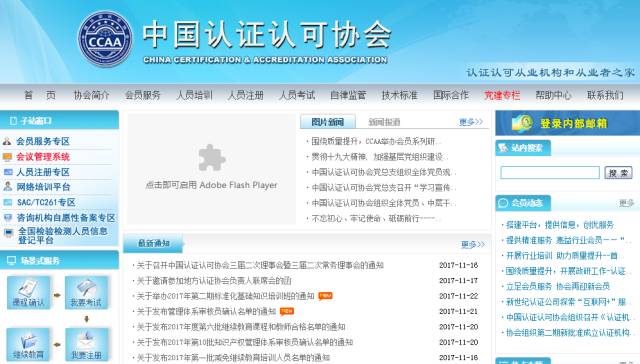Click 登录内部邮箱 banner text

[x=574, y=123]
